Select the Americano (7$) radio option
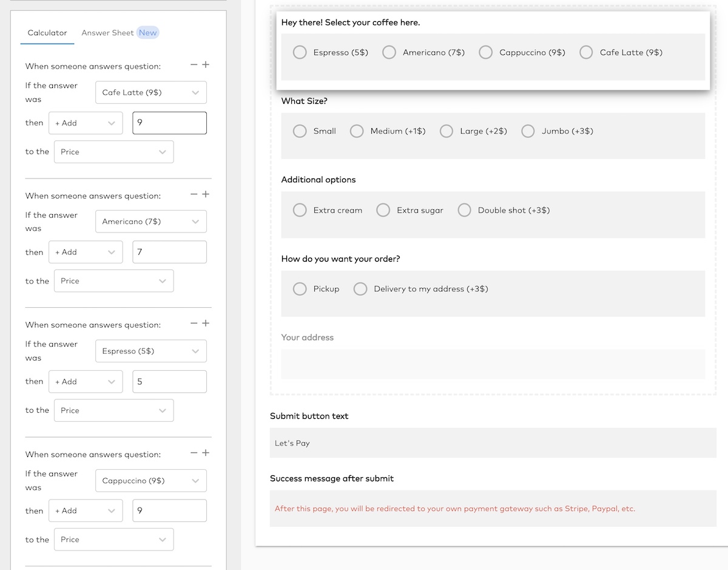728x570 pixels. (389, 52)
